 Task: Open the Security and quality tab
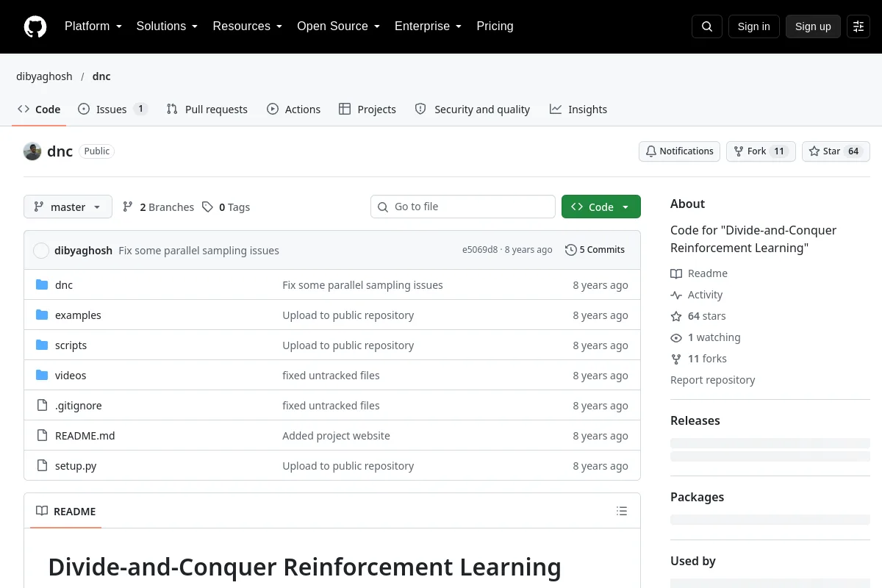point(473,109)
